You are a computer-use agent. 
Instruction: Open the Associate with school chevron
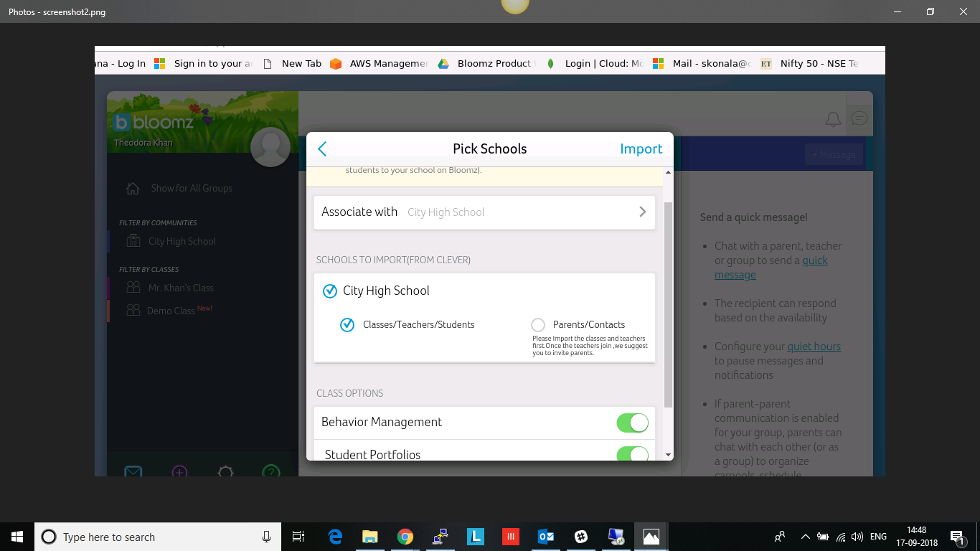point(644,212)
